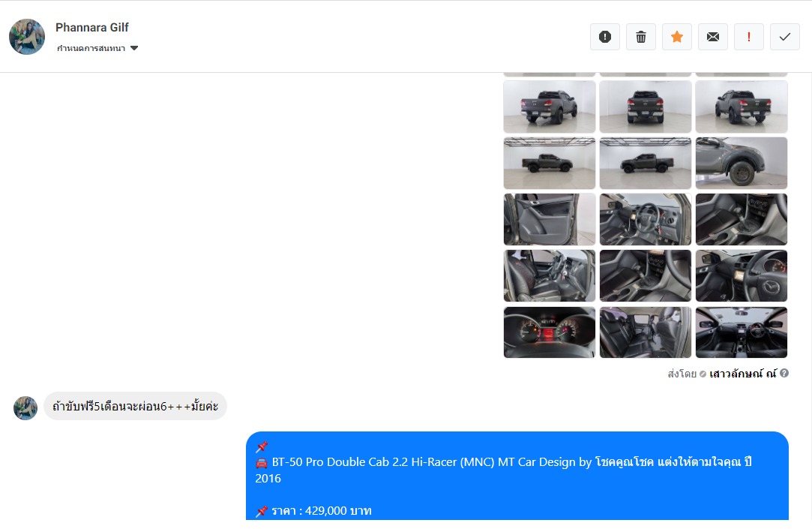Delete conversation with trash icon
The height and width of the screenshot is (529, 812).
[640, 37]
